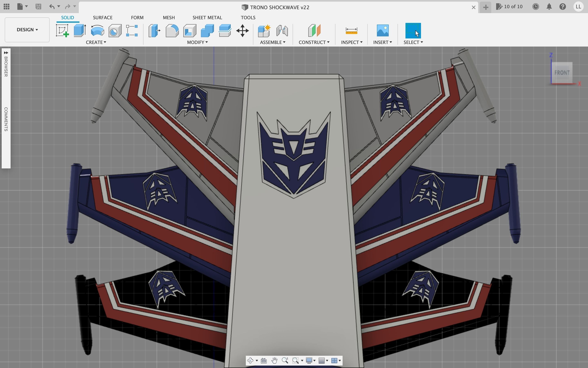Select the Rectangular Pattern tool
Image resolution: width=588 pixels, height=368 pixels.
132,31
